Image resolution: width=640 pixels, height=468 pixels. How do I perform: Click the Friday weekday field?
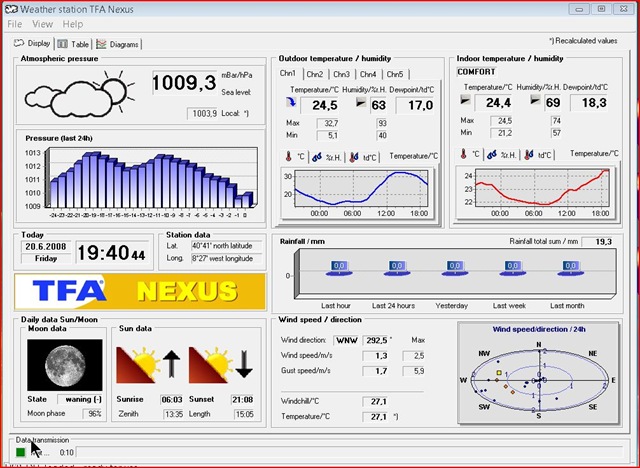(x=46, y=258)
